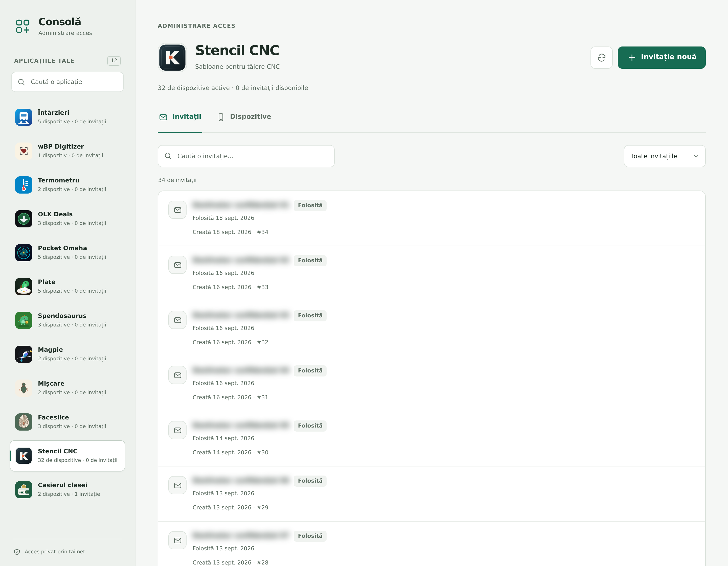Open the OLX Deals download icon
The width and height of the screenshot is (728, 566).
click(24, 219)
